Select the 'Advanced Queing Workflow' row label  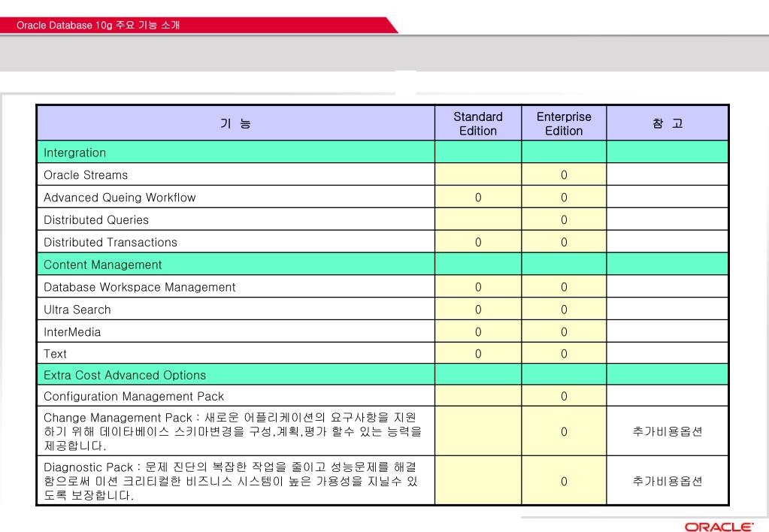(x=120, y=198)
